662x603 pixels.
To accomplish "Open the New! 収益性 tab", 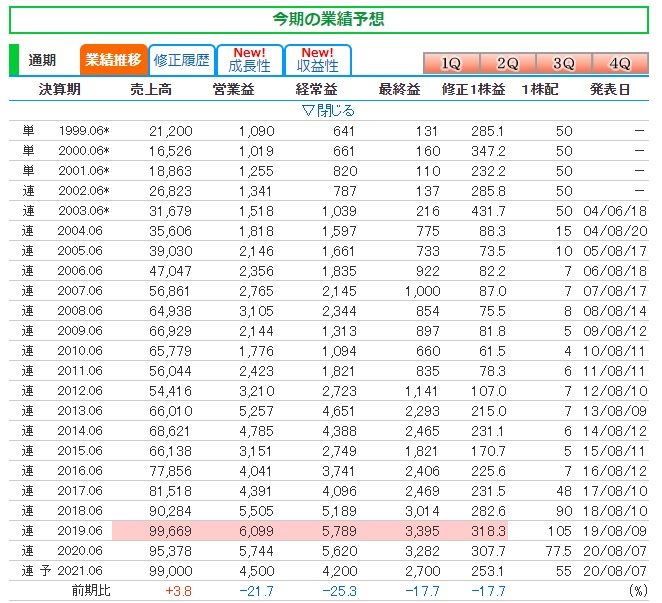I will coord(318,60).
